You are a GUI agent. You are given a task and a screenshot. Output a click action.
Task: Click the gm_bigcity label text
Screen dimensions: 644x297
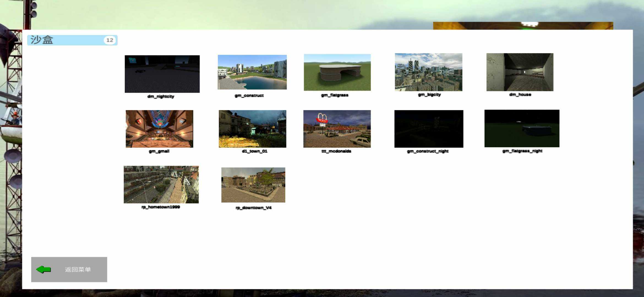[429, 95]
